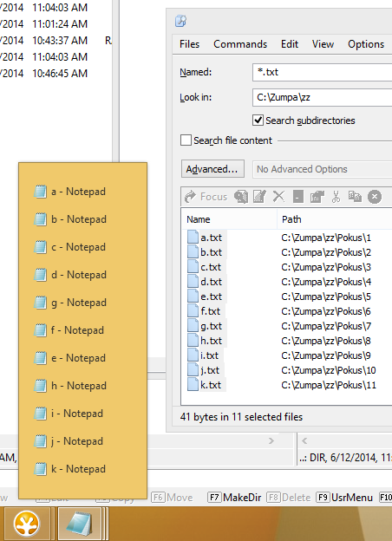Click the Find dialog window icon
Image resolution: width=392 pixels, height=541 pixels.
180,21
